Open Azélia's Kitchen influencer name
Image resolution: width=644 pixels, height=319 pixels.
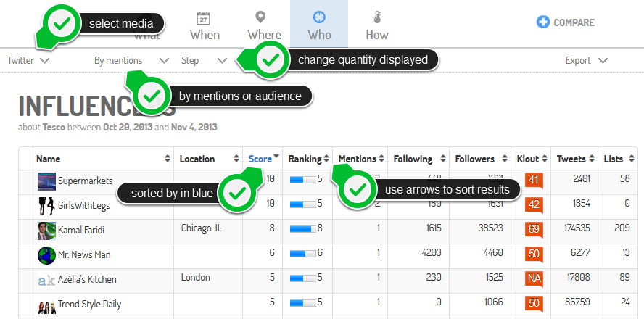87,280
